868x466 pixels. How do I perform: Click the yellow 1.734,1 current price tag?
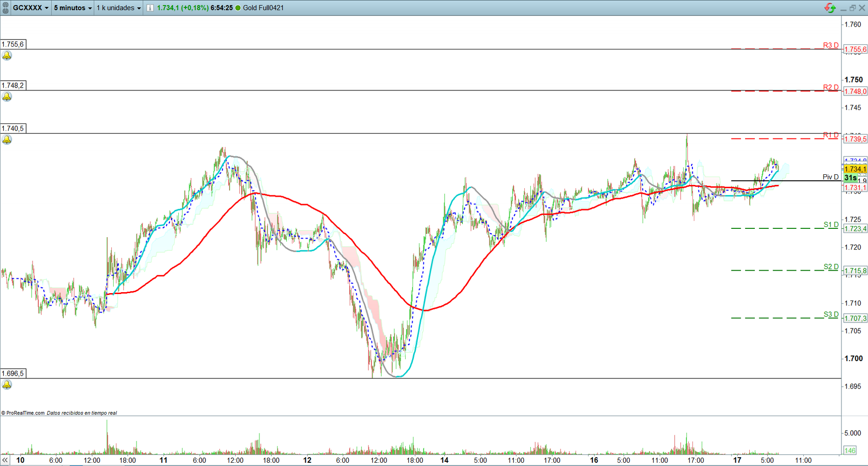pyautogui.click(x=855, y=169)
